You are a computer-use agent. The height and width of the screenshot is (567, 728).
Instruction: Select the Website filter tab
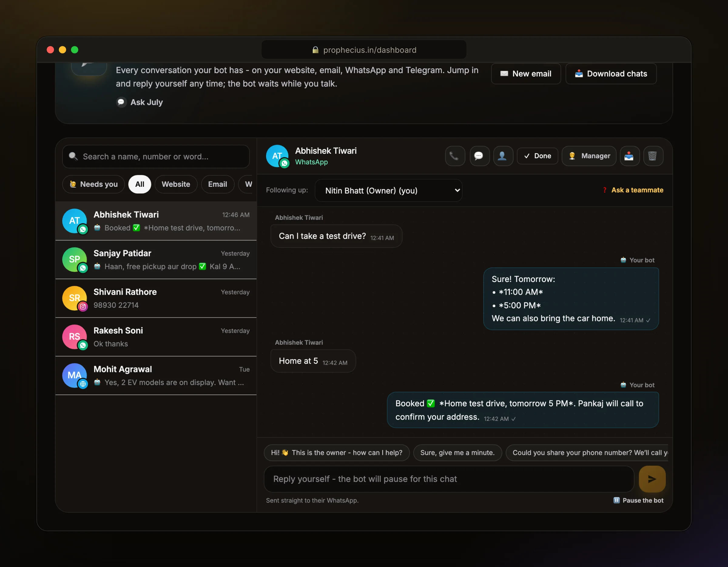(x=176, y=184)
